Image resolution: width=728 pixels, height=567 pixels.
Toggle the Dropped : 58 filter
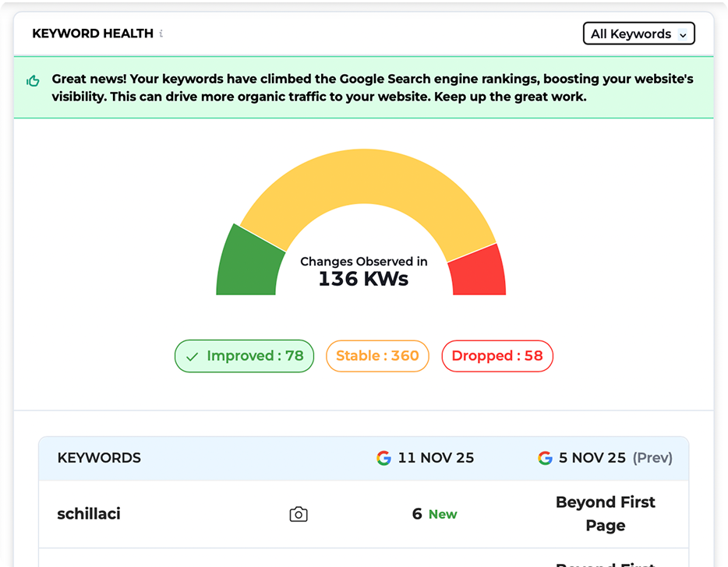[x=497, y=356]
